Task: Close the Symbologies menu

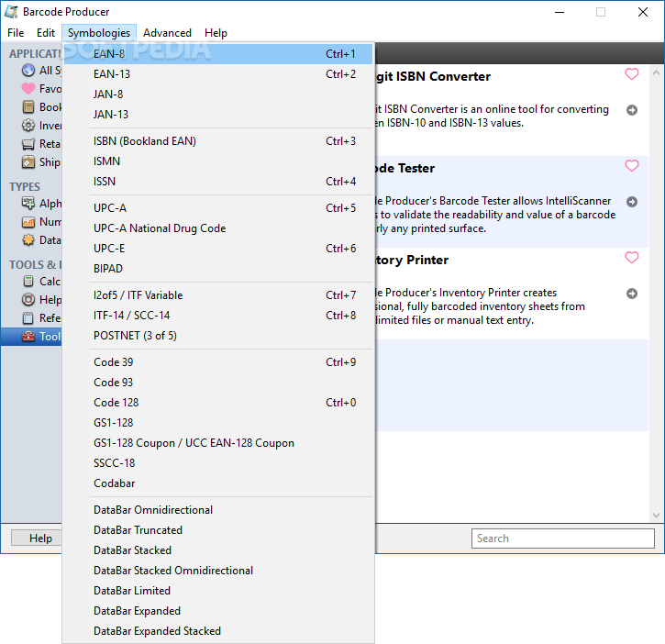Action: pos(99,33)
